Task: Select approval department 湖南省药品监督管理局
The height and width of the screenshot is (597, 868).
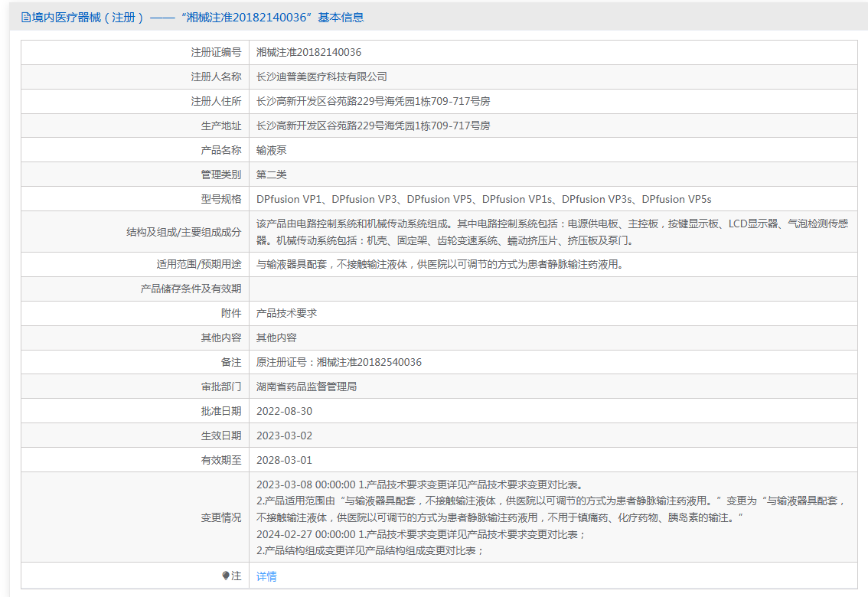Action: [x=307, y=387]
